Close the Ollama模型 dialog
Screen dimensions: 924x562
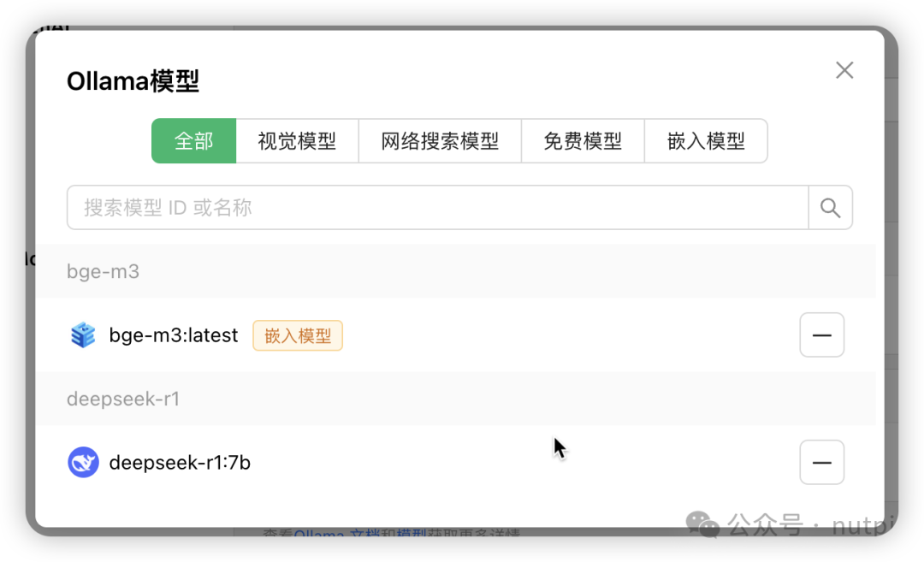pos(844,70)
